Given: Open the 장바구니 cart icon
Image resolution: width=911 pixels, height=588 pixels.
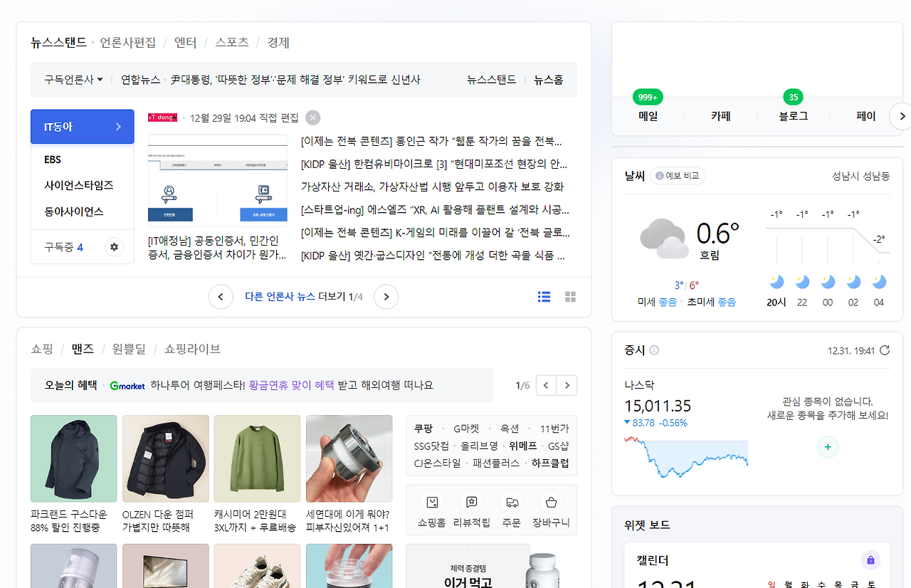Looking at the screenshot, I should click(x=551, y=503).
